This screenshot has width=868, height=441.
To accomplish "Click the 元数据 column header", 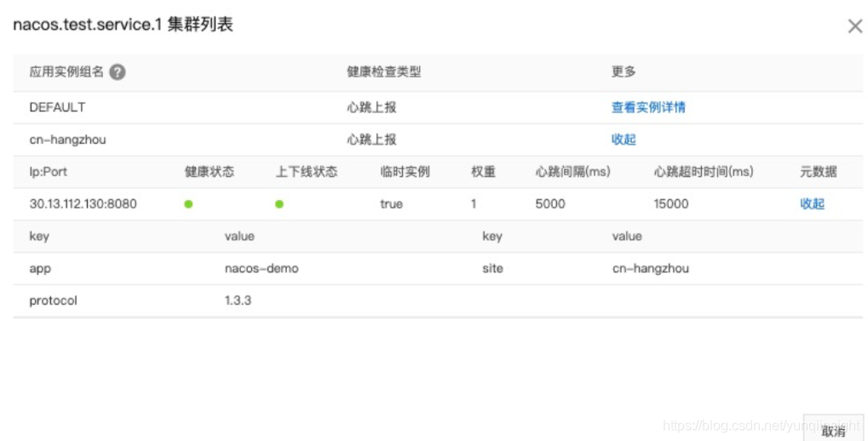I will 819,171.
